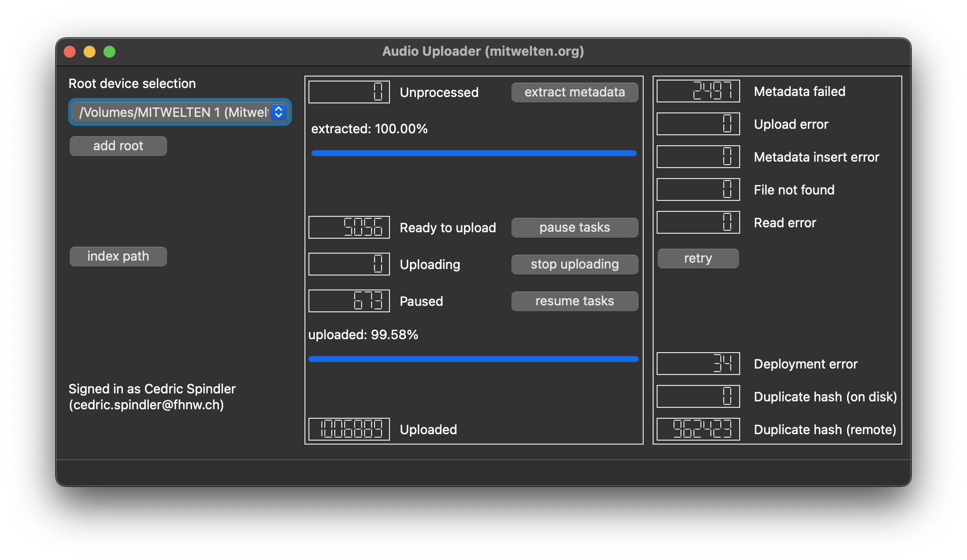Screen dimensions: 967x560
Task: Retry the failed metadata operations
Action: coord(698,258)
